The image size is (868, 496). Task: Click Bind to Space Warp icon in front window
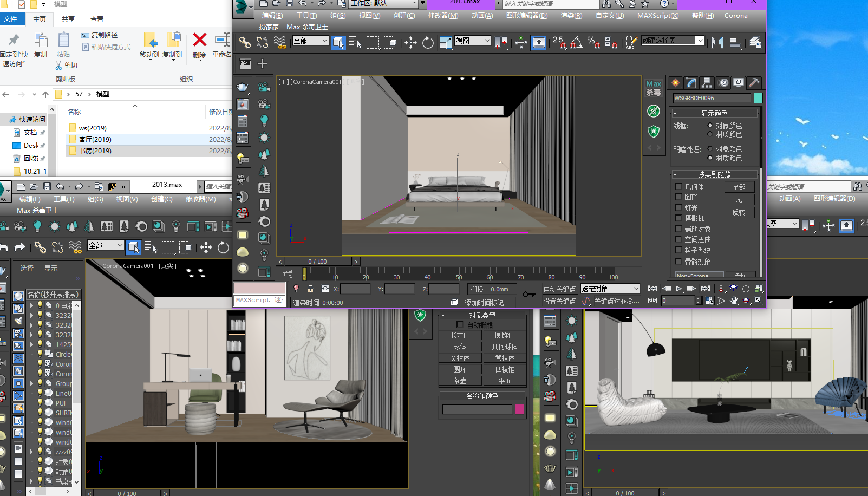280,42
